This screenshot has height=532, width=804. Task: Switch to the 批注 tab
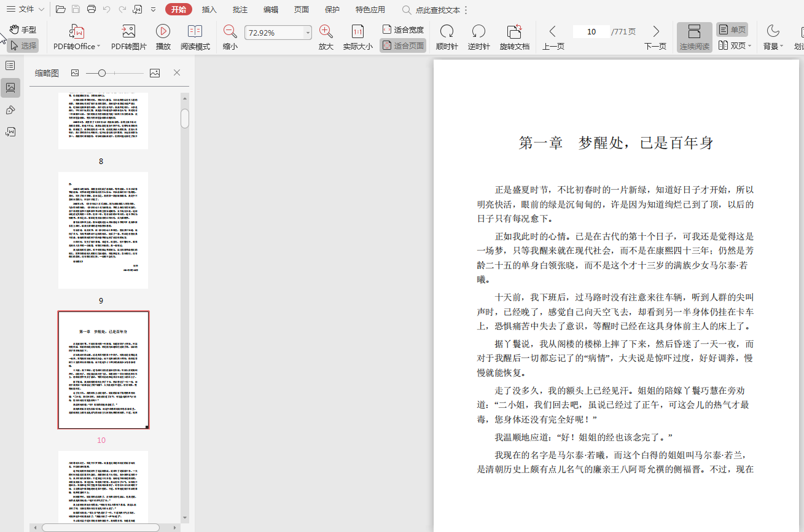point(240,9)
